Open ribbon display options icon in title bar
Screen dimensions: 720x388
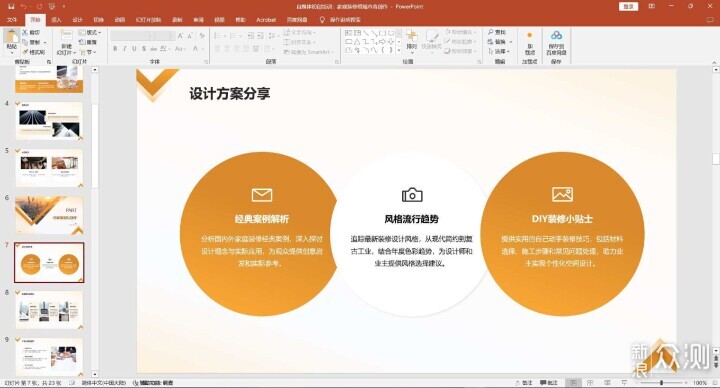coord(652,6)
